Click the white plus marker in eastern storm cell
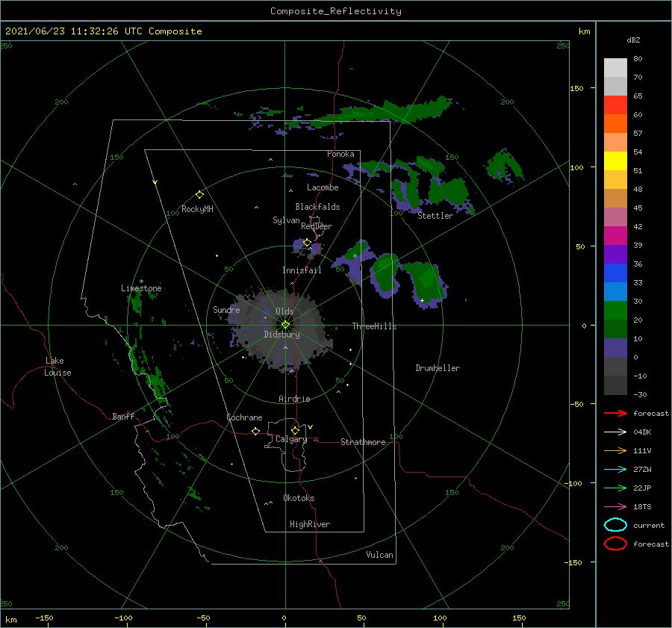The image size is (672, 628). tap(422, 300)
